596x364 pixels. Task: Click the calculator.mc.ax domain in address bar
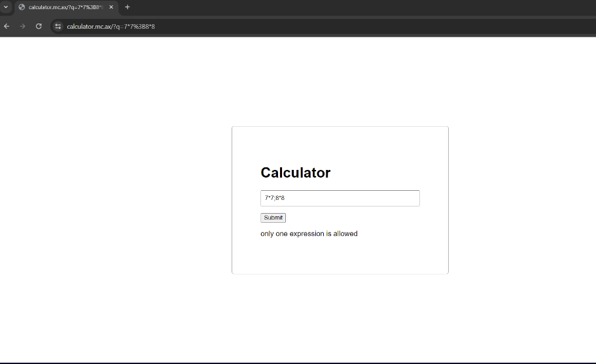88,27
